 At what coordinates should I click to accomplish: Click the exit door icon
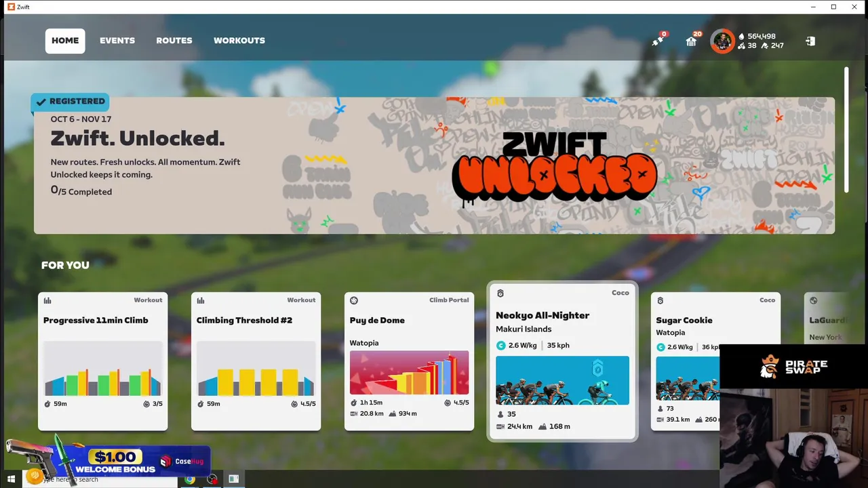pos(810,41)
